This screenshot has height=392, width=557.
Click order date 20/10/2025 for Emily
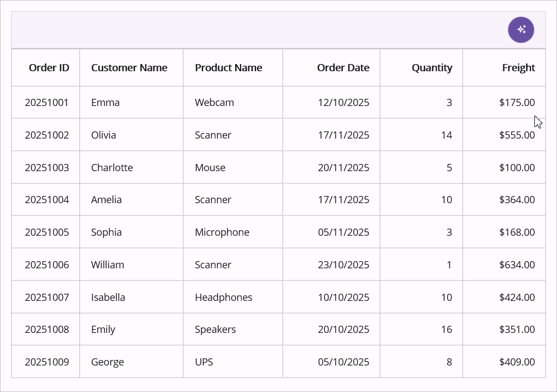click(x=343, y=330)
